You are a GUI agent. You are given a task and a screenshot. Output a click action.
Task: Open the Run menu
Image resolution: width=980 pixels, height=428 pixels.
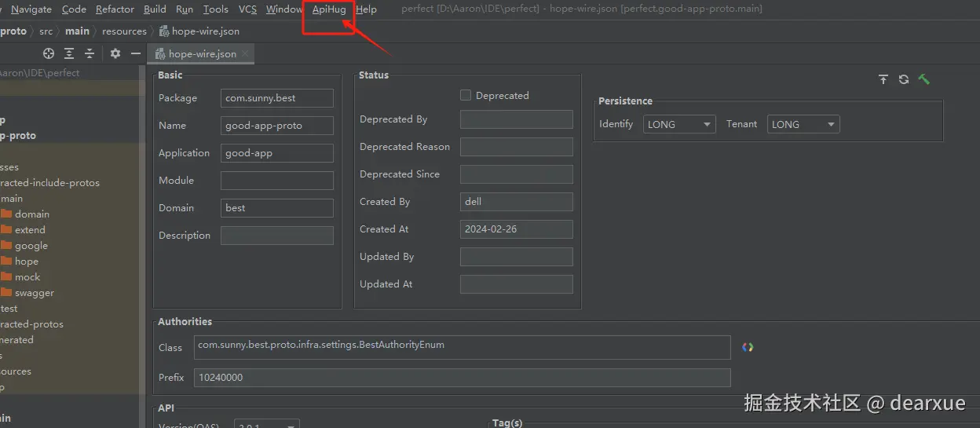coord(185,9)
